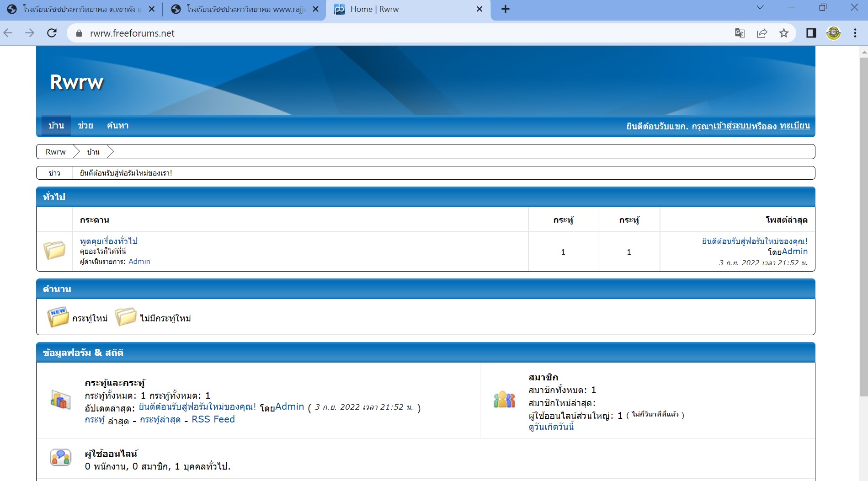
Task: Click the folder icon beside พูดคุยเรื่องทั่วไป board
Action: (54, 251)
